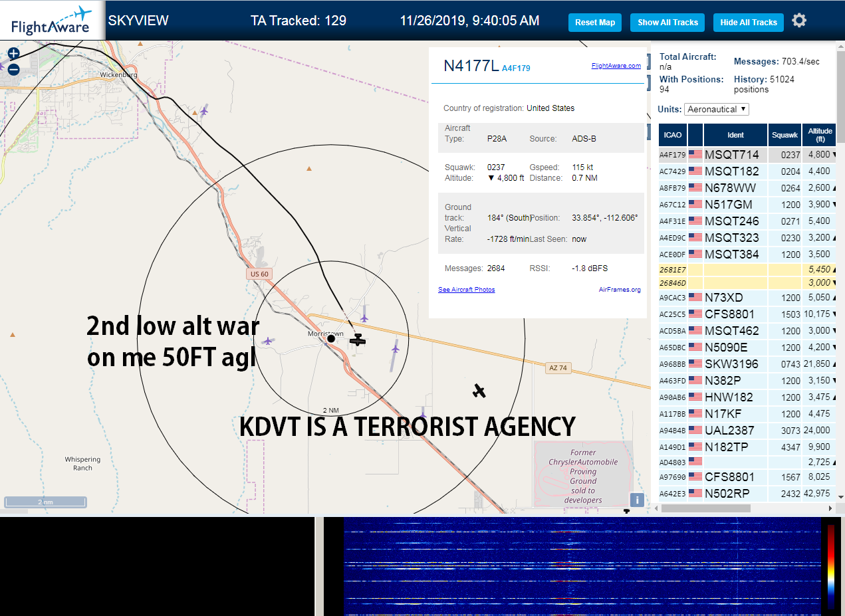Open the map info 'i' icon
Screen dimensions: 845x616
pyautogui.click(x=636, y=500)
